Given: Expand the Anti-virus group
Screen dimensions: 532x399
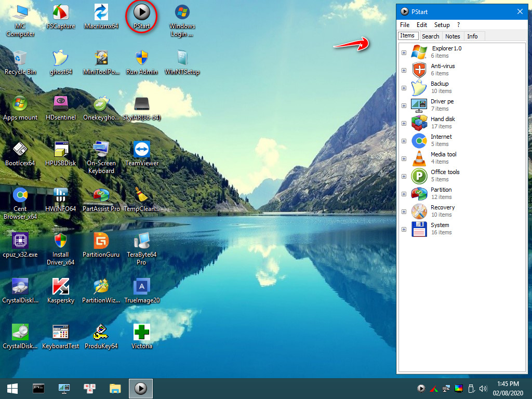Looking at the screenshot, I should coord(404,70).
